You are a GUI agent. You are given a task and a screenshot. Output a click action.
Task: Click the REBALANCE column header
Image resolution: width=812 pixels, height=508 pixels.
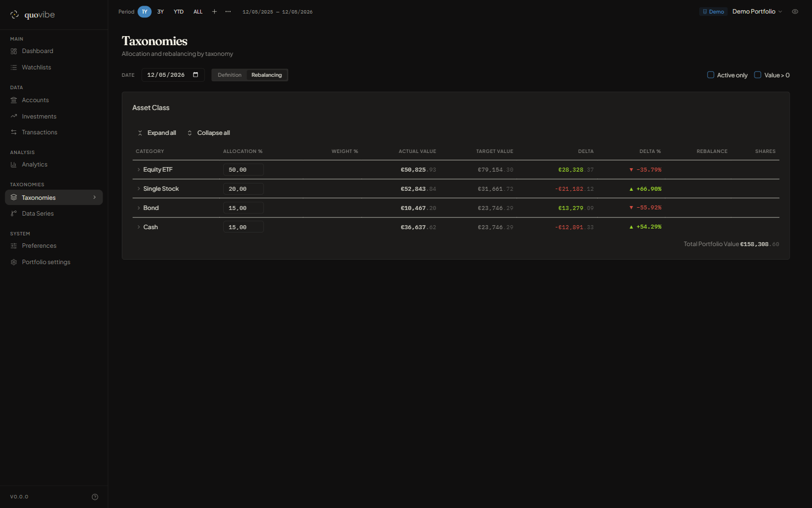pyautogui.click(x=712, y=151)
